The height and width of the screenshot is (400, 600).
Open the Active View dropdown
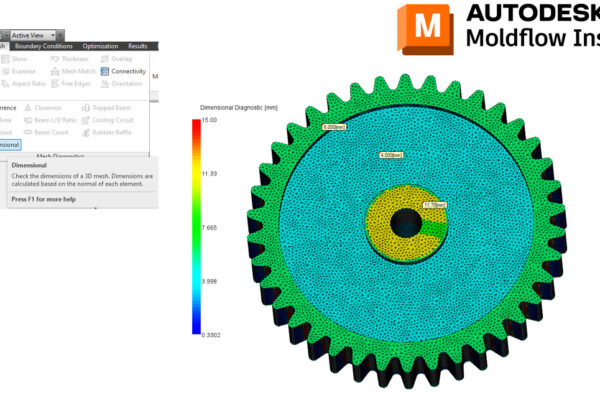pos(33,35)
